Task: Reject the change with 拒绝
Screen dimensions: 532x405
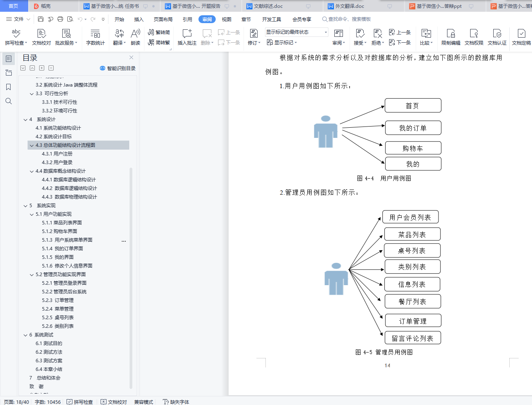Action: (x=377, y=37)
